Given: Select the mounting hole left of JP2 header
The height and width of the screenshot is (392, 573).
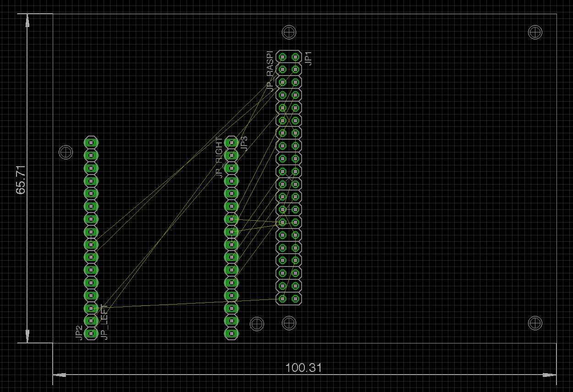Looking at the screenshot, I should click(x=66, y=152).
